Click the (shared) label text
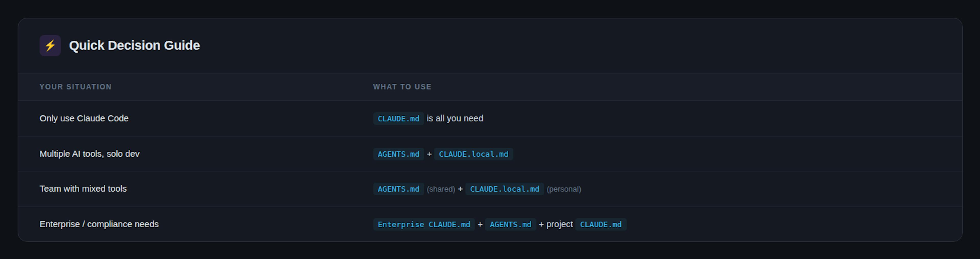The width and height of the screenshot is (980, 259). [x=441, y=189]
